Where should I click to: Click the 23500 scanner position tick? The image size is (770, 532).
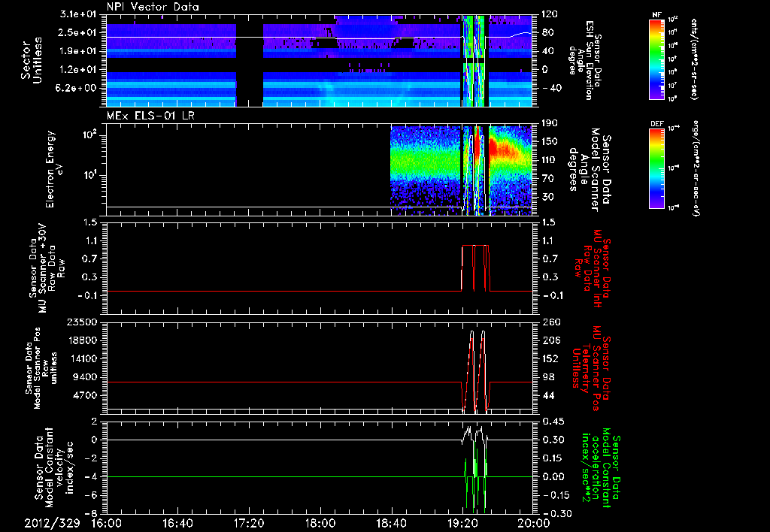tap(82, 322)
